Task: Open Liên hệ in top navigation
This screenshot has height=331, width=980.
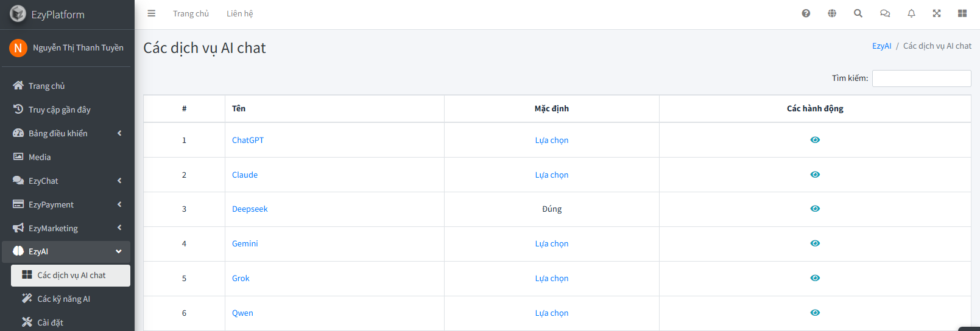Action: [240, 13]
